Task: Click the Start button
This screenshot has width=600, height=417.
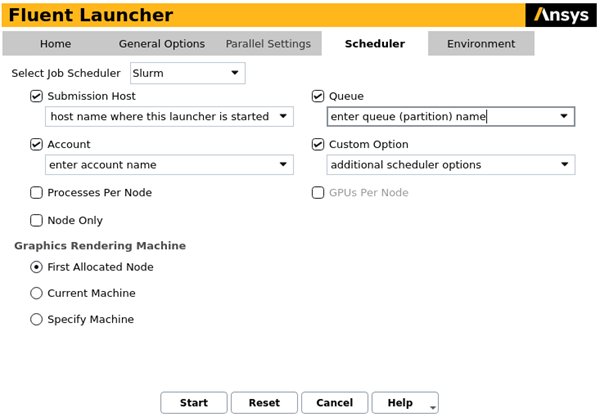Action: pyautogui.click(x=194, y=402)
